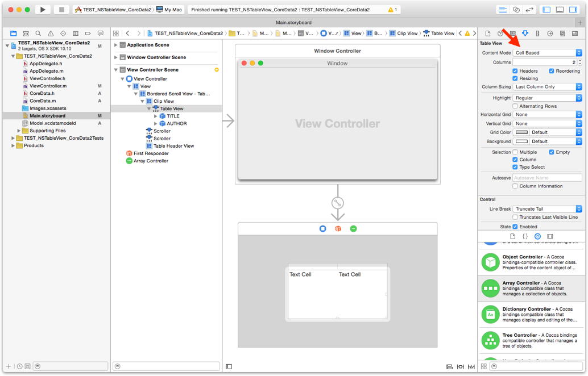Show the attributes inspector
Screen dimensions: 588x376
(x=525, y=34)
